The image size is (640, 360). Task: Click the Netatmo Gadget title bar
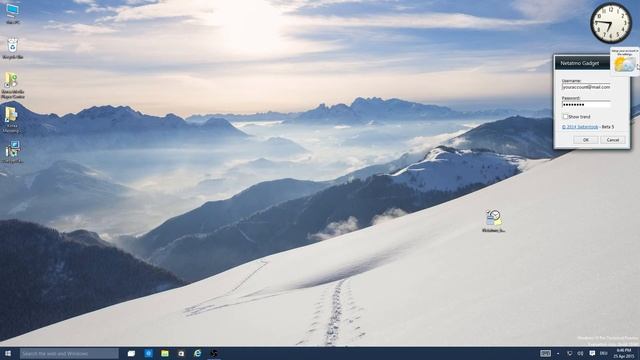click(582, 63)
